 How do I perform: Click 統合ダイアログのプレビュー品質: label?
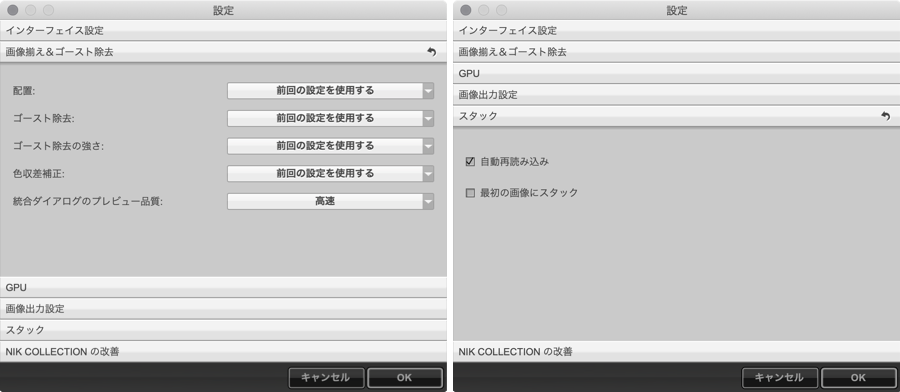pyautogui.click(x=88, y=201)
